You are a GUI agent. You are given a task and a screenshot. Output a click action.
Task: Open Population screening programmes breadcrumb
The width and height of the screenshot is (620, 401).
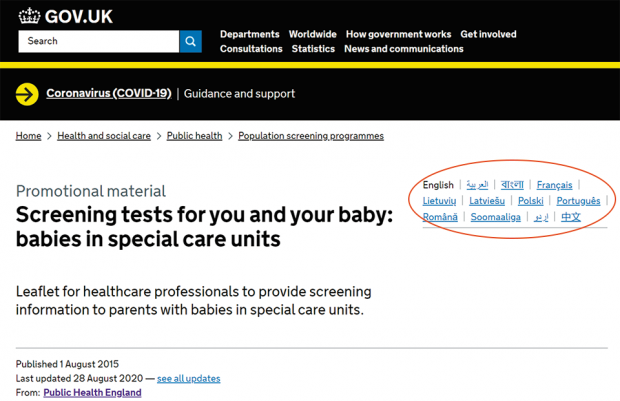tap(311, 136)
